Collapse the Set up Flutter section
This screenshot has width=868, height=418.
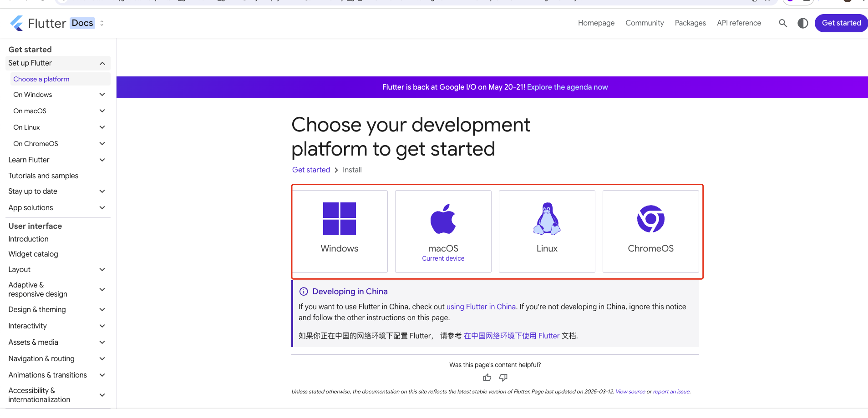102,63
